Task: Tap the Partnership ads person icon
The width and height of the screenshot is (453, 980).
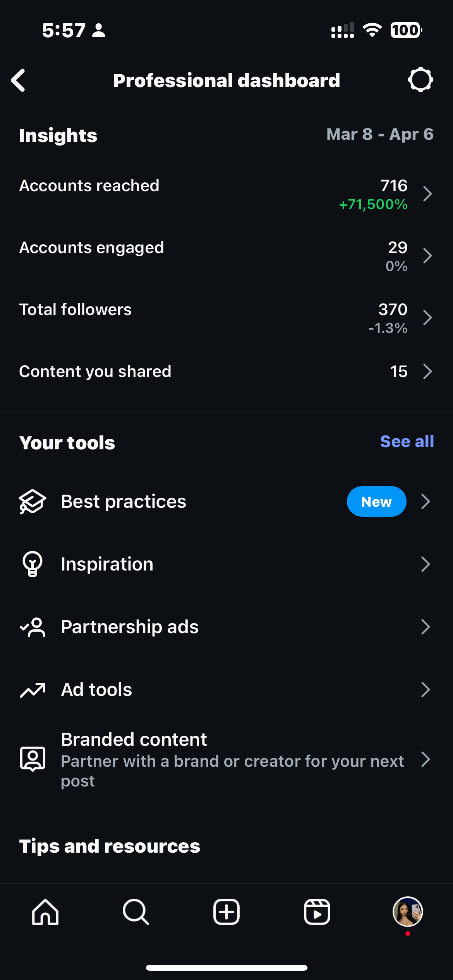Action: [33, 627]
